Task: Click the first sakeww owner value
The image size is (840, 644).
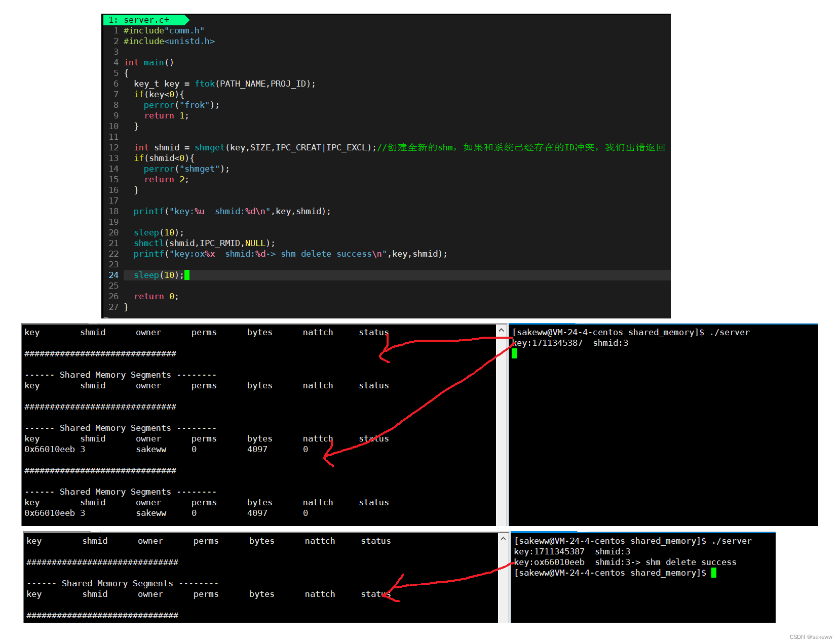Action: click(x=151, y=449)
